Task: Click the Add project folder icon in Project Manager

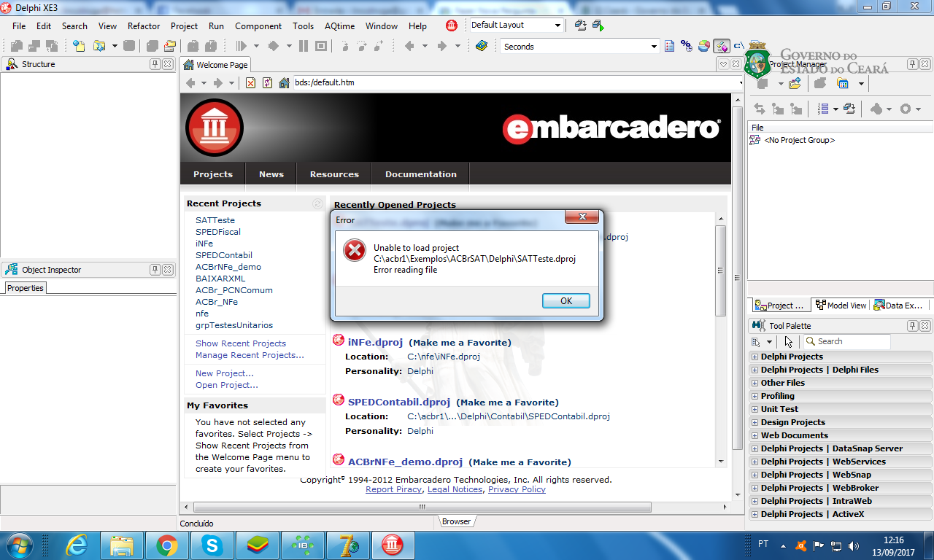Action: [x=795, y=84]
